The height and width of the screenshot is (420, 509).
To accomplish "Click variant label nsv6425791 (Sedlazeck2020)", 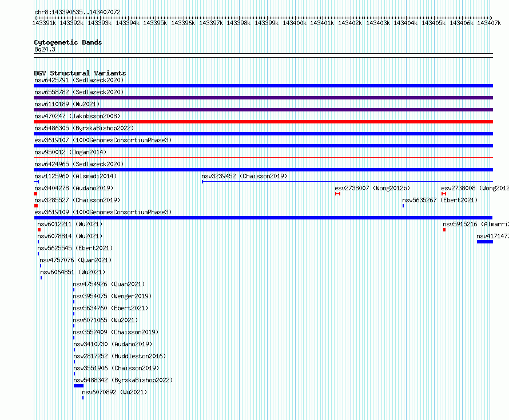I will (79, 80).
